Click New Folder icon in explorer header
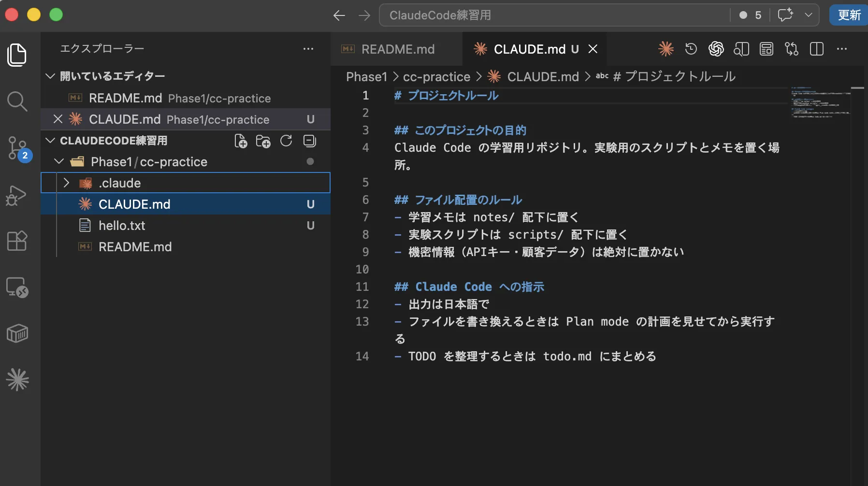Image resolution: width=868 pixels, height=486 pixels. (263, 141)
